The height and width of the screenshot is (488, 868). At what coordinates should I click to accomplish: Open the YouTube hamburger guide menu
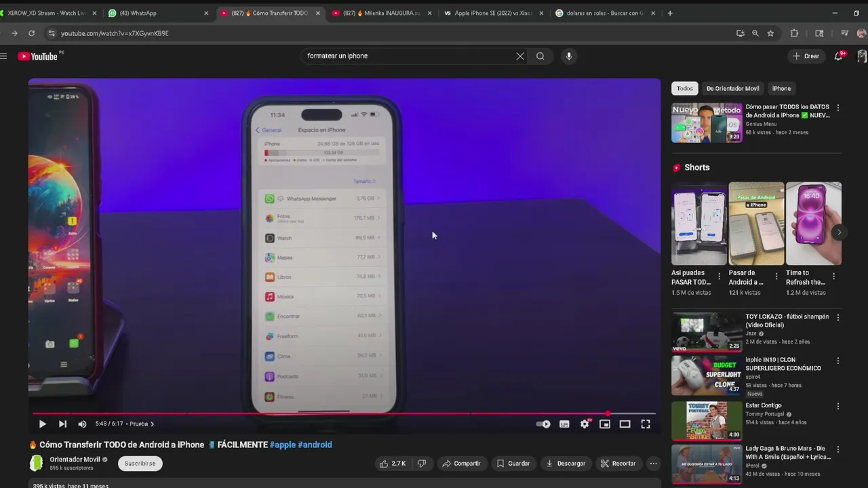(x=3, y=56)
